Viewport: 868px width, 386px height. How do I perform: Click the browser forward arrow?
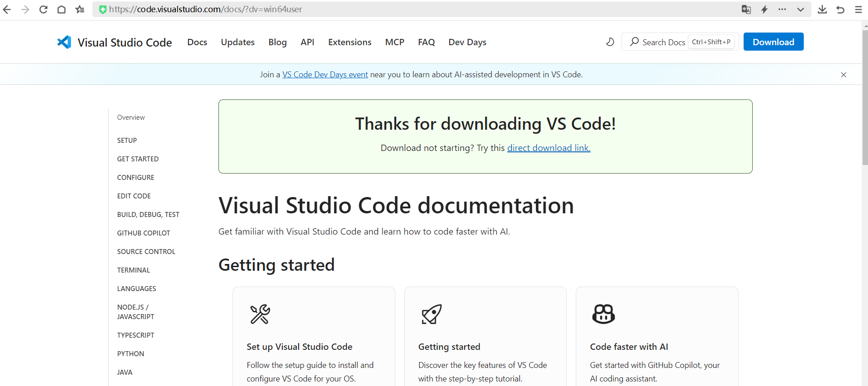(25, 9)
